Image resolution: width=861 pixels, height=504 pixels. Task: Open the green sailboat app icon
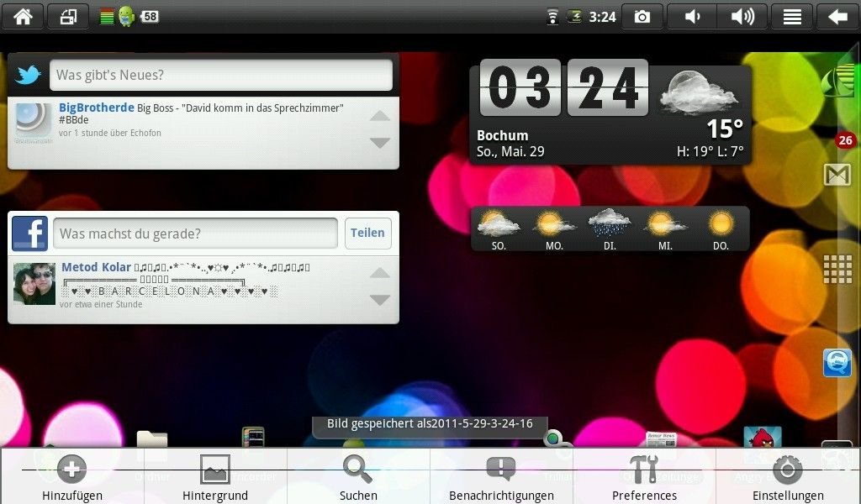pyautogui.click(x=839, y=81)
